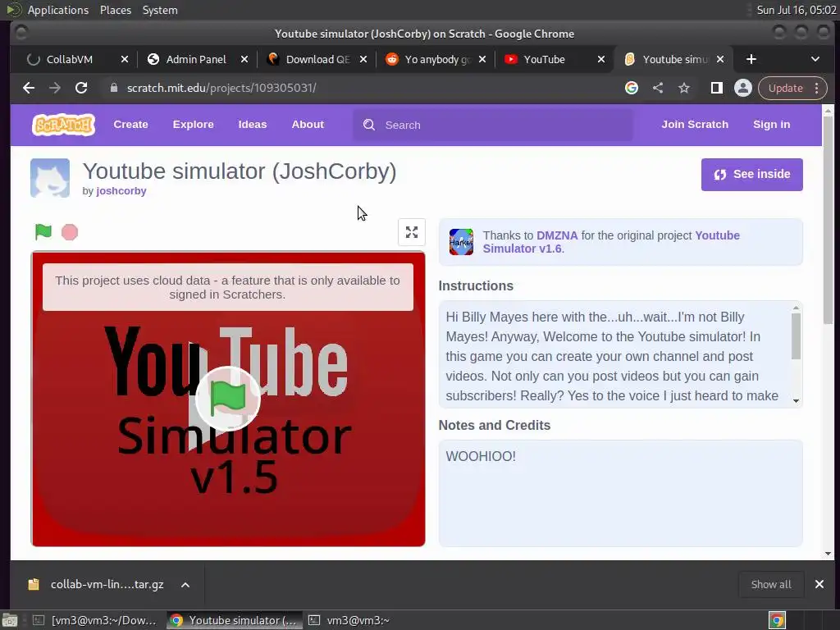The image size is (840, 630).
Task: Click the Scratch search input field
Action: (493, 125)
